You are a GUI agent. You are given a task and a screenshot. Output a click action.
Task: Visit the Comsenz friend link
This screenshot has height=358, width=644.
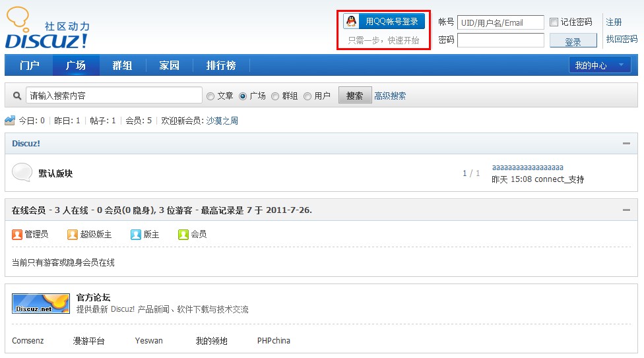(x=28, y=341)
